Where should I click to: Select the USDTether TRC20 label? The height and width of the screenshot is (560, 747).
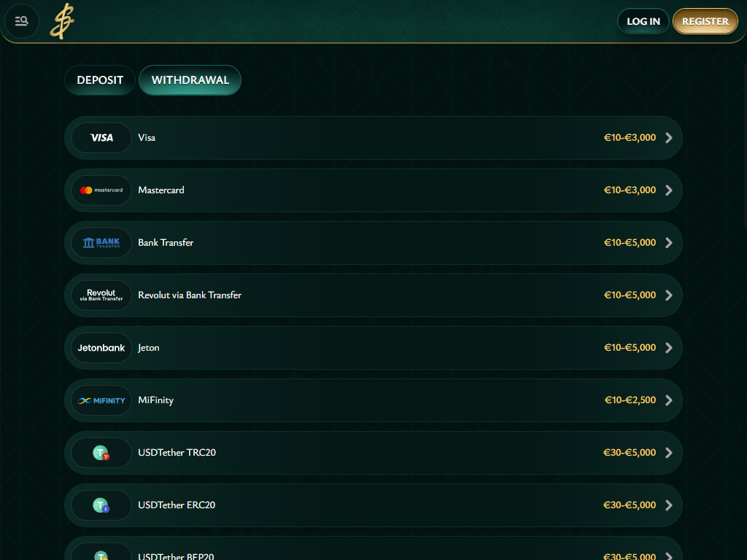[177, 453]
